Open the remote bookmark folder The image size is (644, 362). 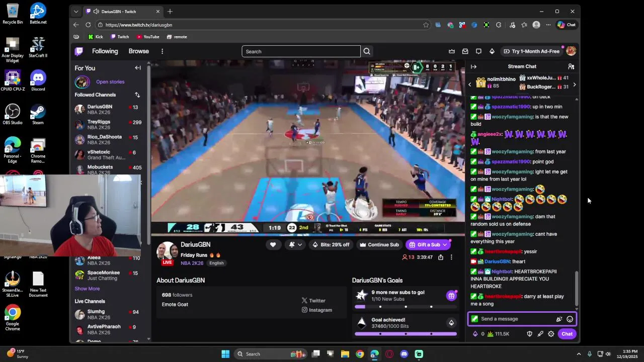tap(177, 37)
